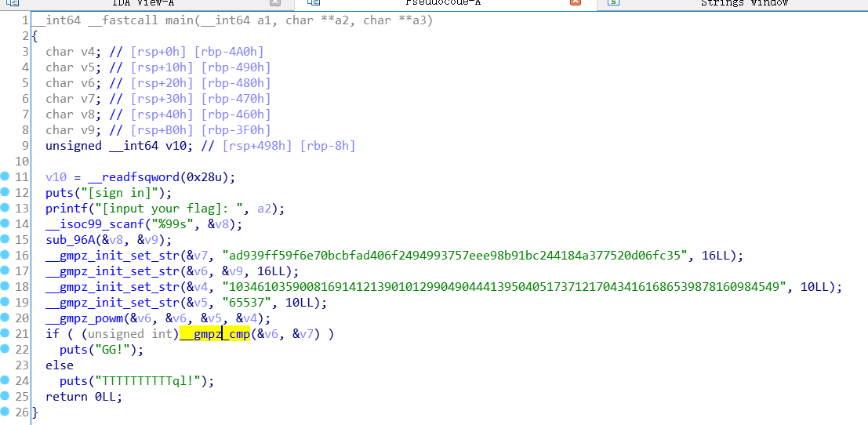Toggle breakpoint dot on line 18
Viewport: 868px width, 425px height.
[x=5, y=286]
